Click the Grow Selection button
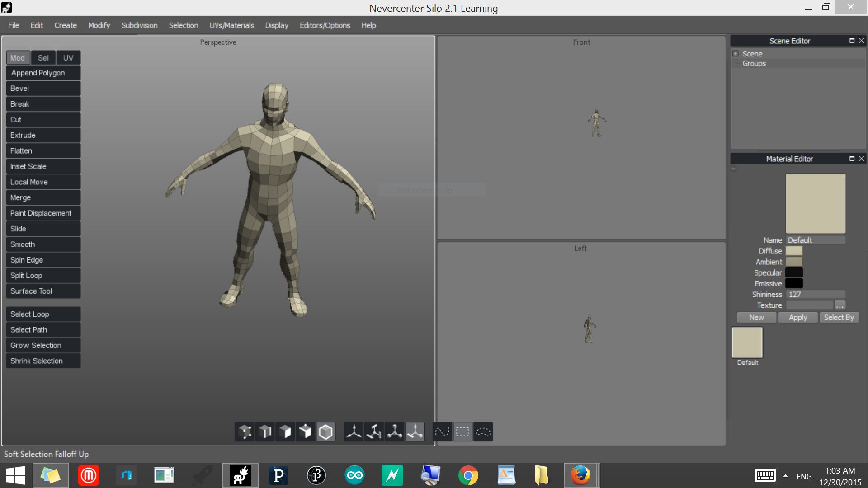This screenshot has height=488, width=868. (43, 345)
